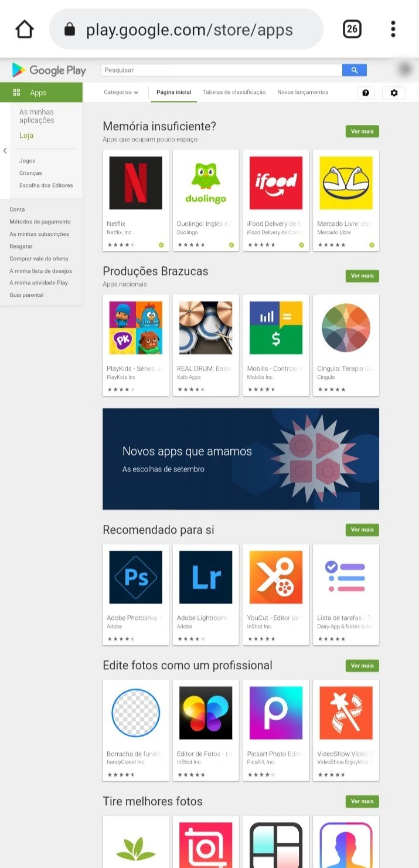
Task: Open the Novos apps que amamos banner
Action: click(241, 459)
